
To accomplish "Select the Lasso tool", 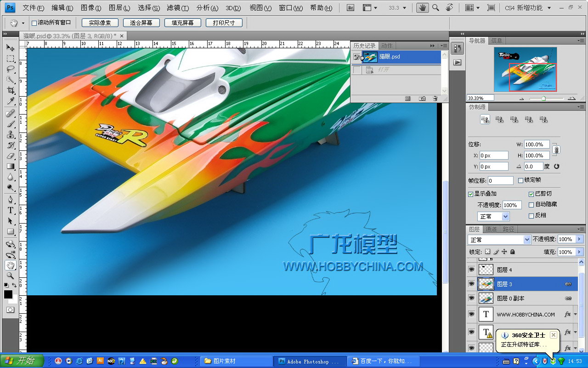I will [x=10, y=69].
